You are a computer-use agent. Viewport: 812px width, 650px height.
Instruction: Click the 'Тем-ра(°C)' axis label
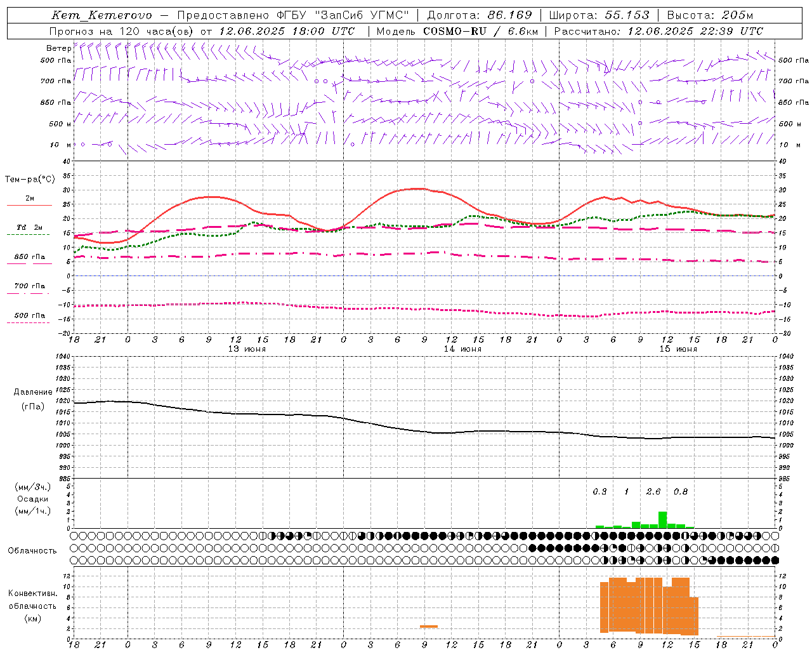point(30,180)
